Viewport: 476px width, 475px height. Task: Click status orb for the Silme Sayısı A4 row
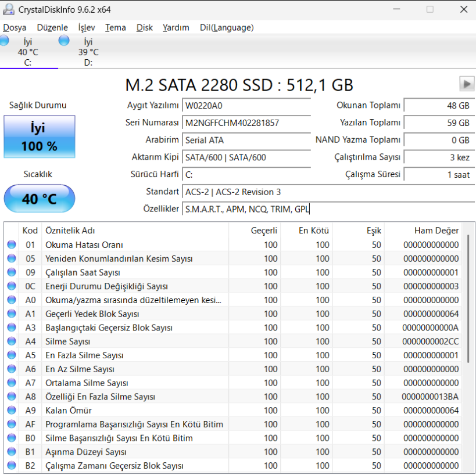(12, 341)
